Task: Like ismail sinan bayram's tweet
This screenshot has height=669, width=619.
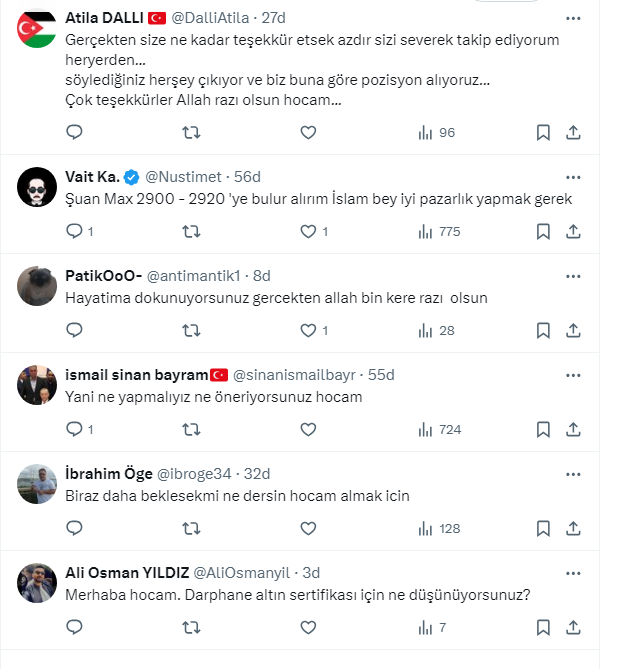Action: click(308, 429)
